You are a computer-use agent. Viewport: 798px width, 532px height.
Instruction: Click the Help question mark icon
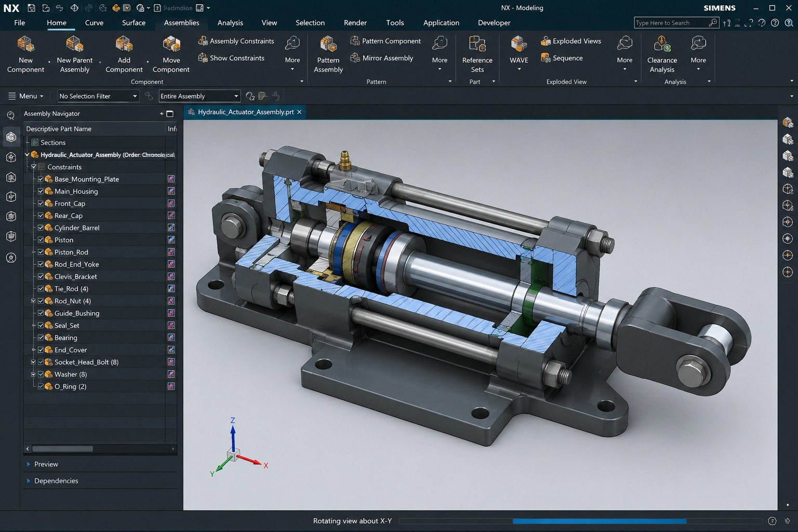pyautogui.click(x=775, y=23)
